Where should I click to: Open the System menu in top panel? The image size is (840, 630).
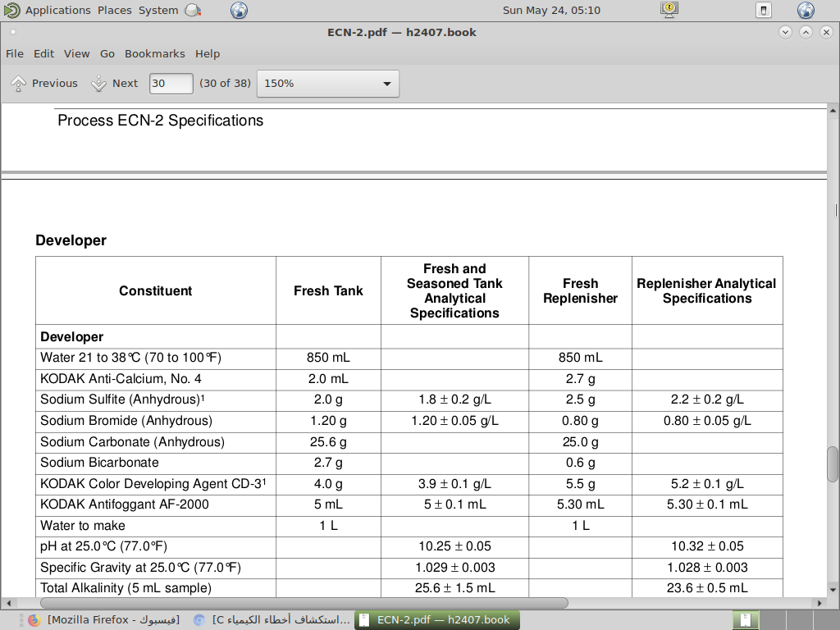158,10
